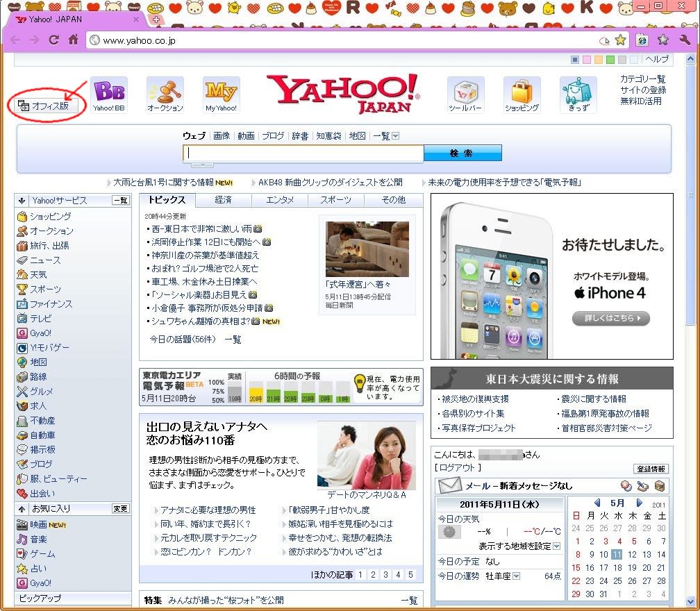The height and width of the screenshot is (611, 700).
Task: Expand the 一覧 search category dropdown
Action: point(395,136)
